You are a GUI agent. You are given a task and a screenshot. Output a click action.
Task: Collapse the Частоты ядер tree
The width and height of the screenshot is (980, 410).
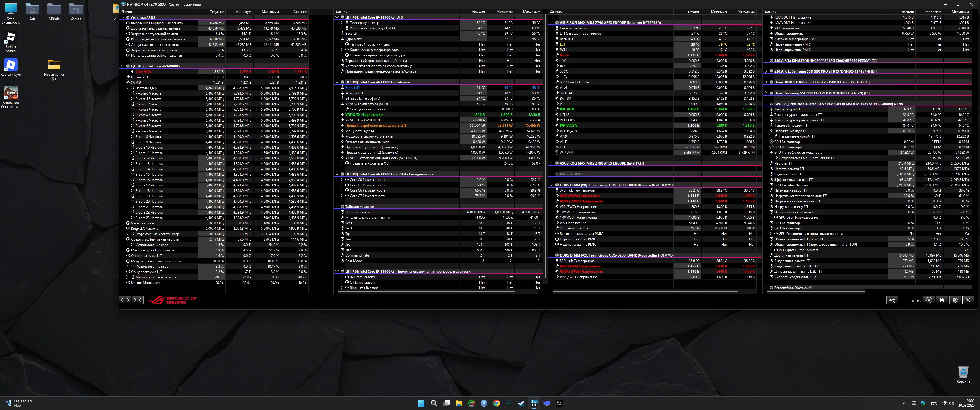point(127,88)
